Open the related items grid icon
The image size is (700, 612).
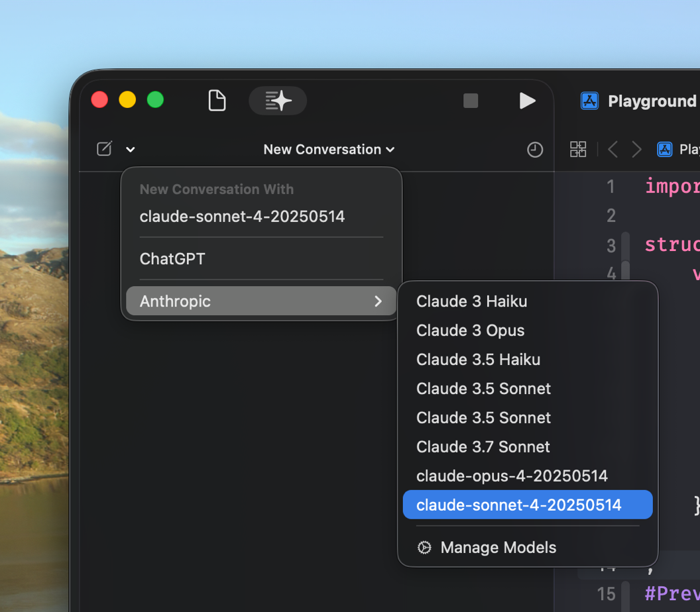[x=578, y=149]
